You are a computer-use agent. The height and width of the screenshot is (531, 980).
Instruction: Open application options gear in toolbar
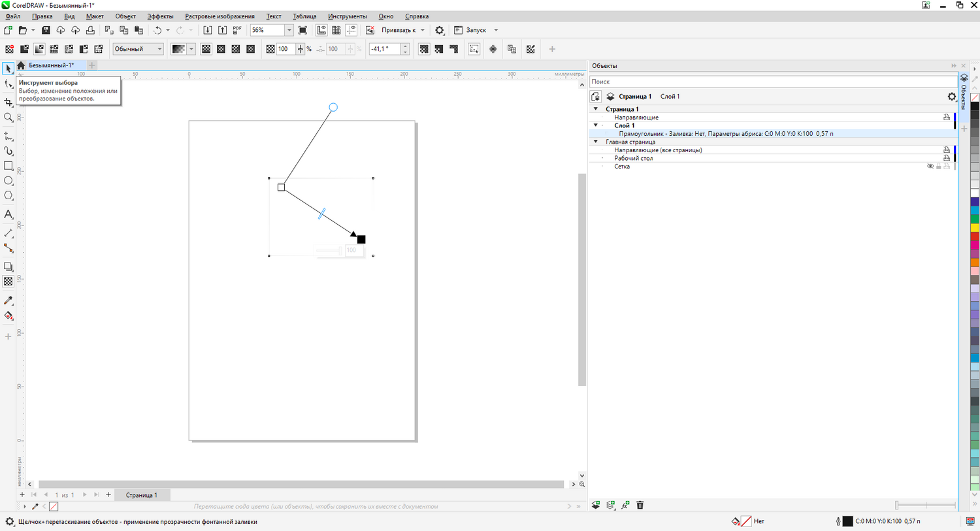pos(440,30)
